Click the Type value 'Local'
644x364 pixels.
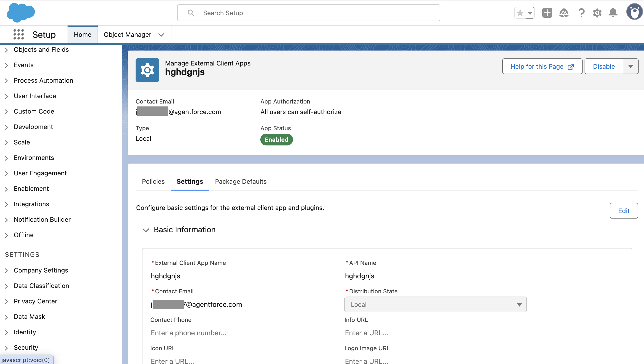143,139
